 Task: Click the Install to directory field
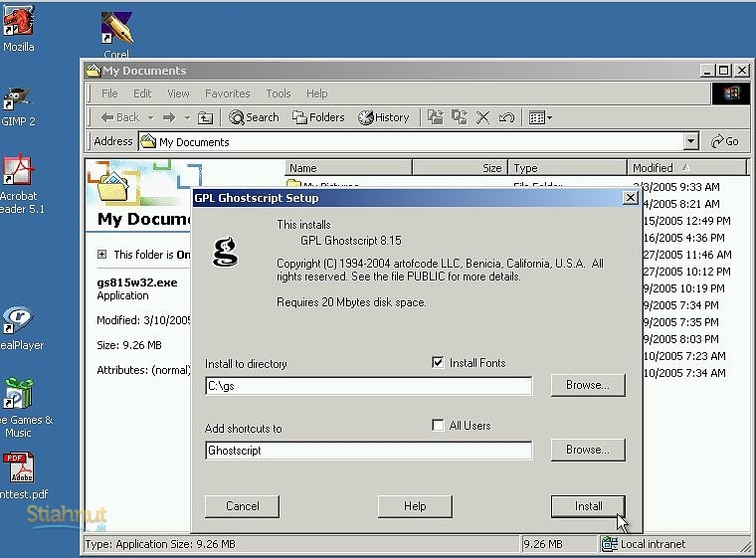click(369, 386)
